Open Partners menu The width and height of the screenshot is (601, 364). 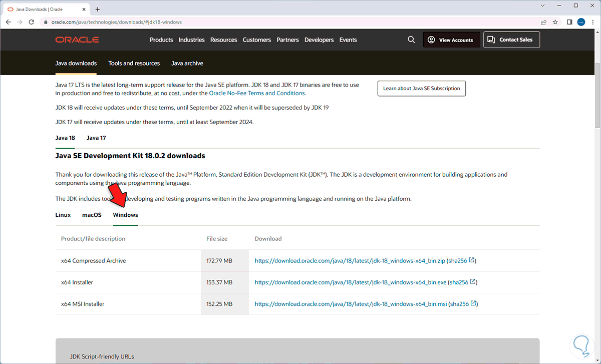(287, 40)
